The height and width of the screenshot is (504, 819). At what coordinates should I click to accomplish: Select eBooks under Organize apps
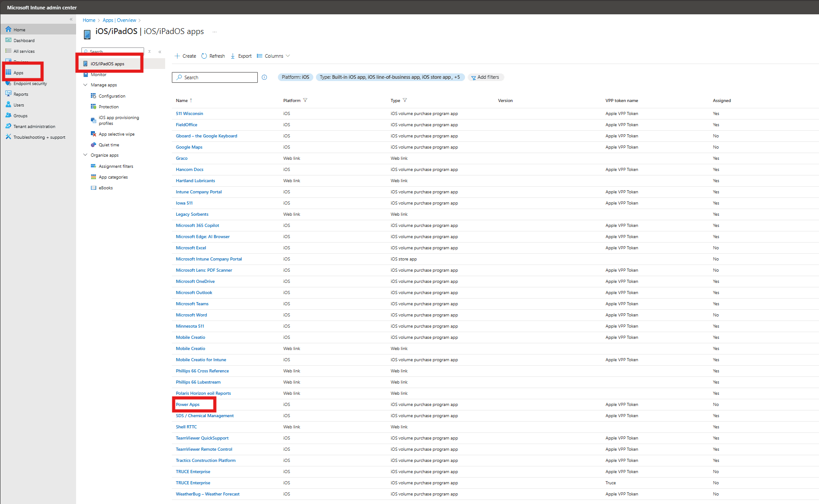[x=105, y=188]
